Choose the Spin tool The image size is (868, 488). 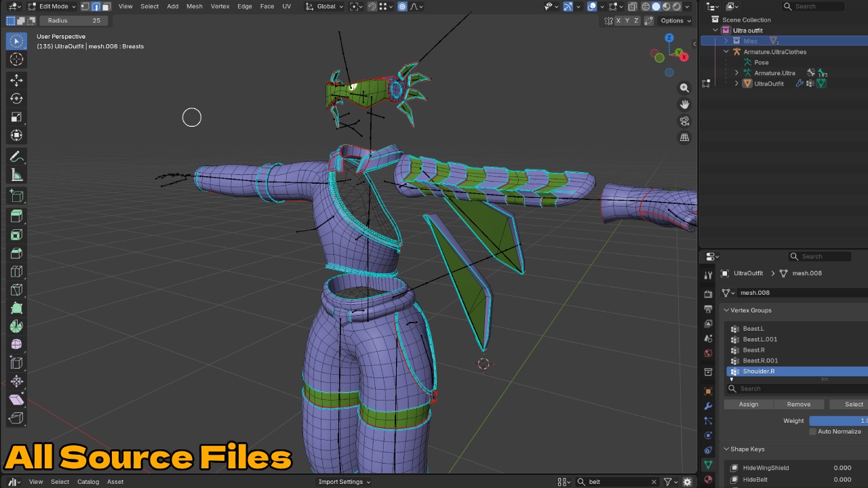(16, 326)
